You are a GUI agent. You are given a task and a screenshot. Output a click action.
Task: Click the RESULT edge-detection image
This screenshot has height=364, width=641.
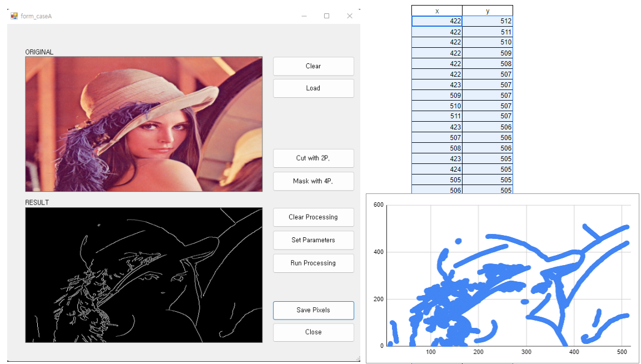point(144,275)
